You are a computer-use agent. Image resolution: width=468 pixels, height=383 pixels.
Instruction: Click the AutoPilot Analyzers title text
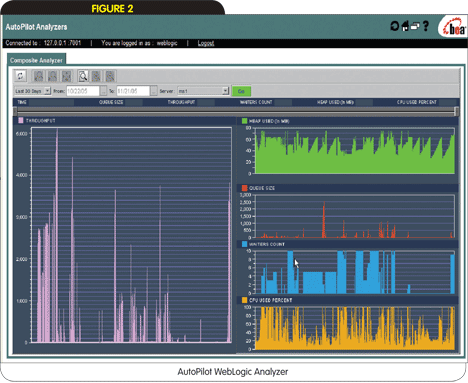tap(36, 27)
